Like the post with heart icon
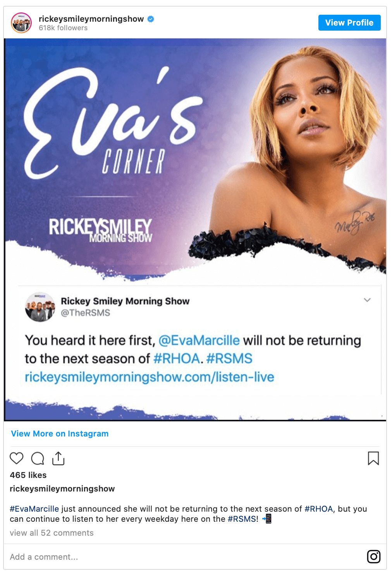 tap(17, 458)
